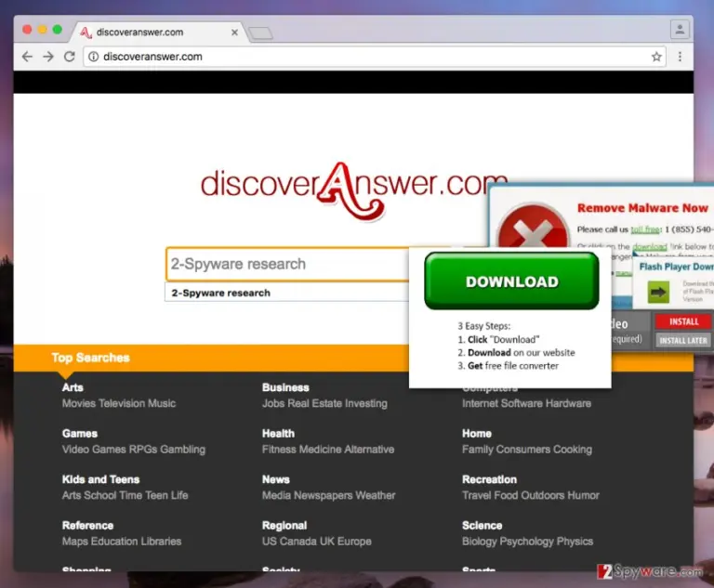Click the green DOWNLOAD button
714x588 pixels.
[x=511, y=281]
